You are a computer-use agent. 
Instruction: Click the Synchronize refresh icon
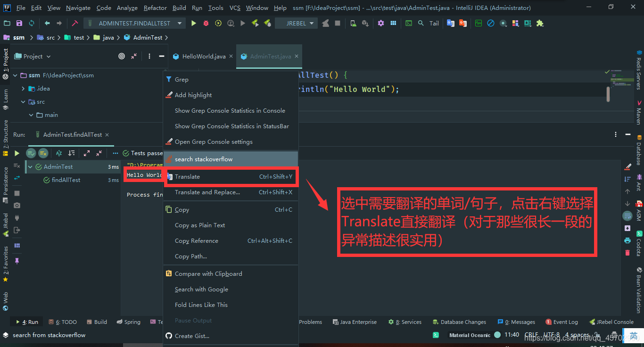click(32, 23)
